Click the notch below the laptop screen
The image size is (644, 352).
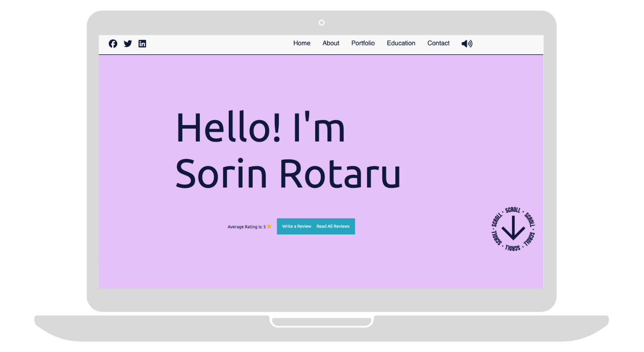(x=322, y=322)
